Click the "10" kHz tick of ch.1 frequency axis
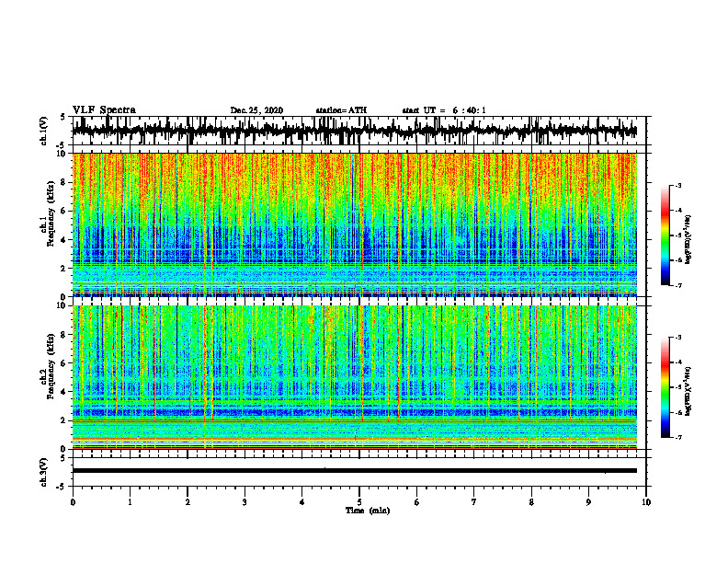The height and width of the screenshot is (563, 728). point(63,154)
